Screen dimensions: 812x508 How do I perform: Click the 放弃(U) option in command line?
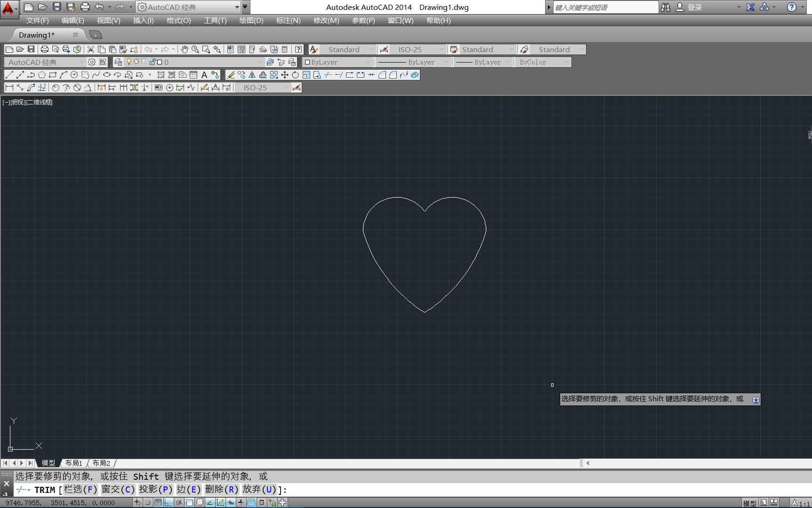click(x=259, y=490)
